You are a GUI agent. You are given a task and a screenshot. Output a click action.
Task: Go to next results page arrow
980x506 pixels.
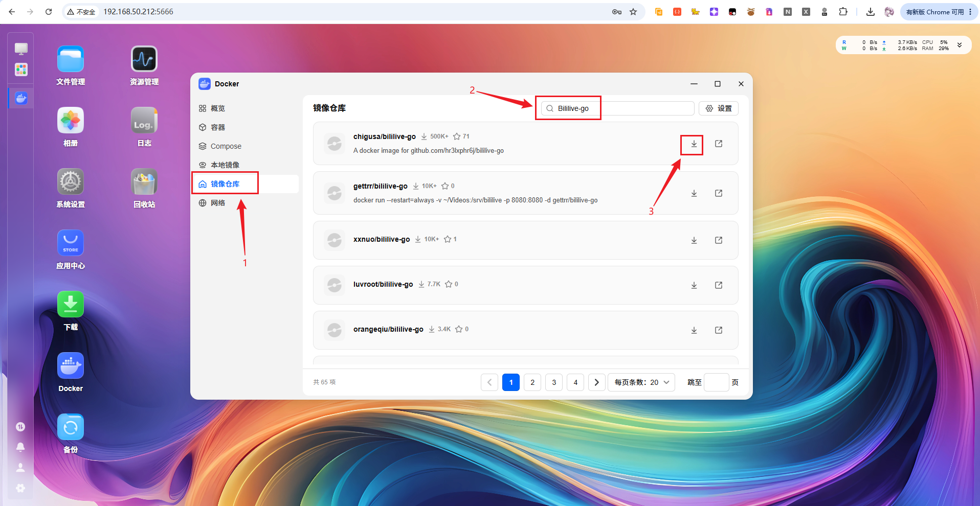coord(596,382)
